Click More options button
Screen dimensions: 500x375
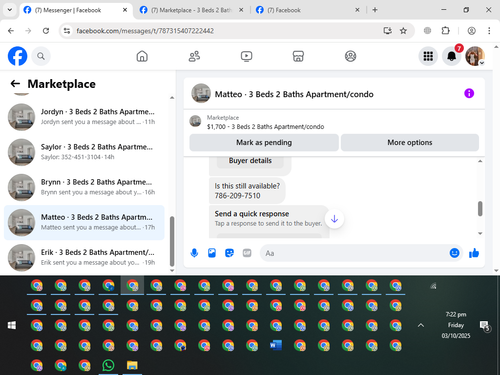coord(410,143)
